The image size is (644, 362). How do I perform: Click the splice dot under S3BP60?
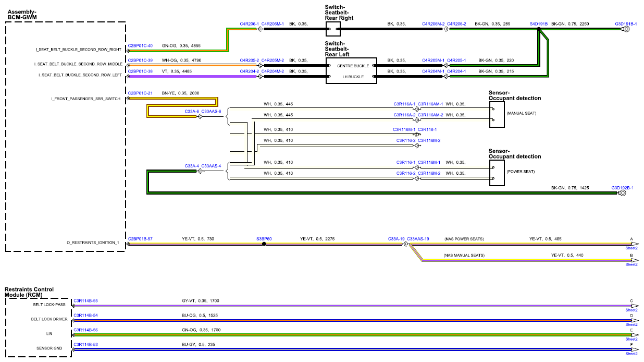(264, 244)
